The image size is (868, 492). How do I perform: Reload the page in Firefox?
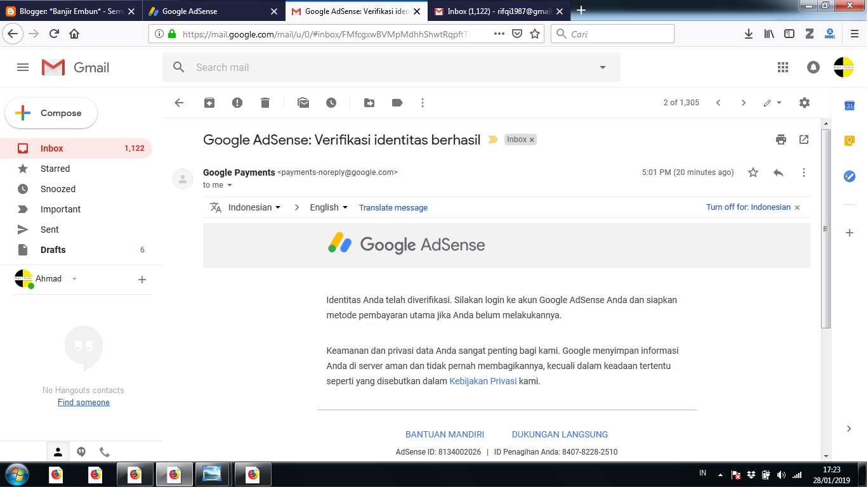tap(54, 34)
